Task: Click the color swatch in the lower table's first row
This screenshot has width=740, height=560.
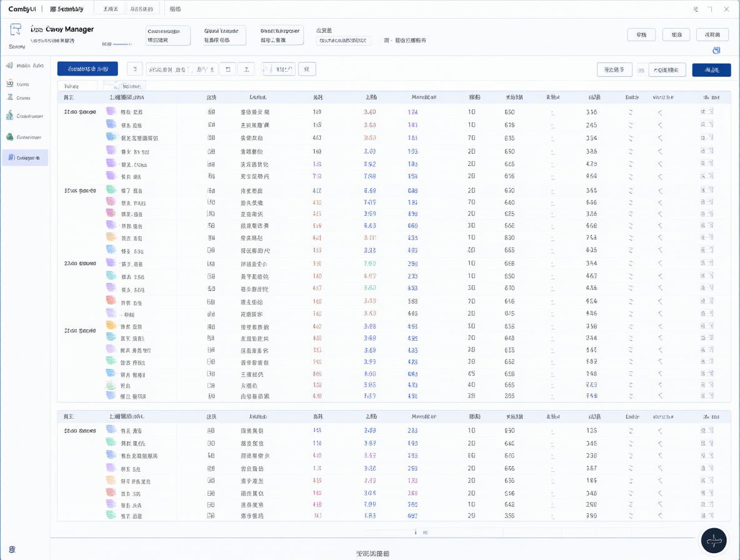Action: tap(111, 429)
